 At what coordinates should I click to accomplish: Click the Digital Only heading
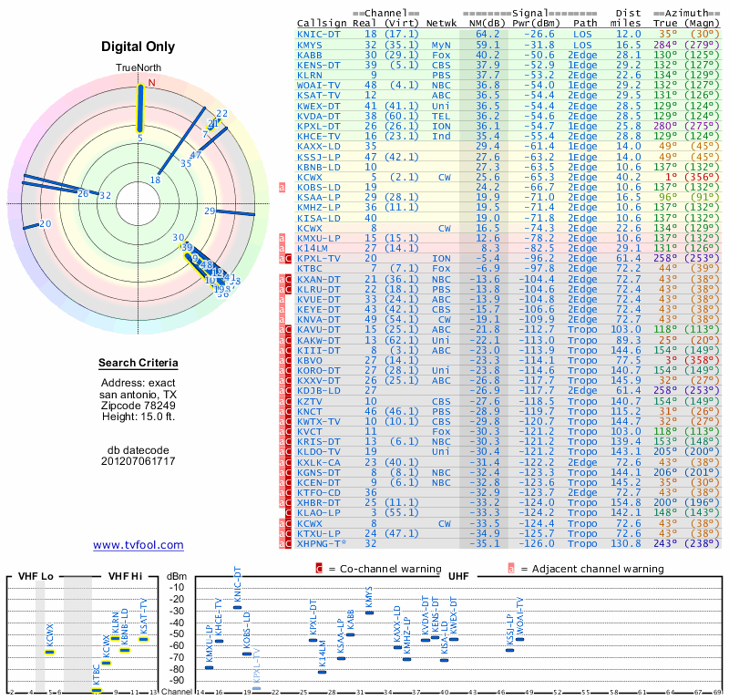139,46
